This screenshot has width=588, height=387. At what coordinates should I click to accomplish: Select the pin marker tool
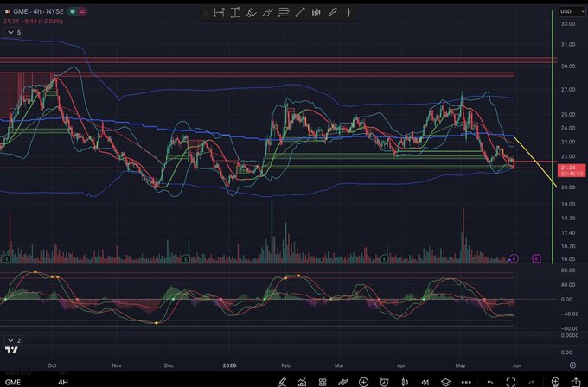(x=332, y=13)
